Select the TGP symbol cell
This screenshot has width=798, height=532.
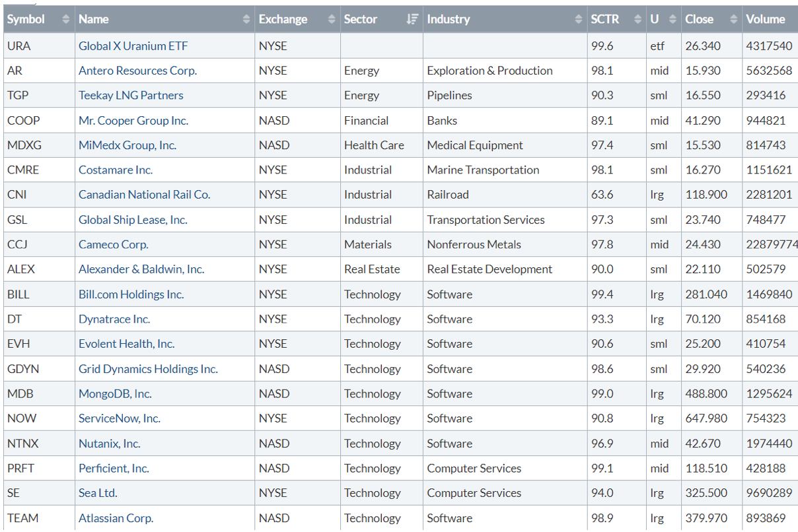click(x=38, y=95)
